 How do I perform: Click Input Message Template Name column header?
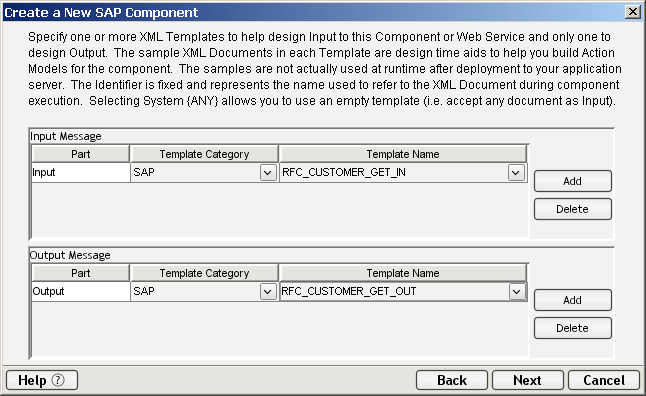tap(403, 154)
